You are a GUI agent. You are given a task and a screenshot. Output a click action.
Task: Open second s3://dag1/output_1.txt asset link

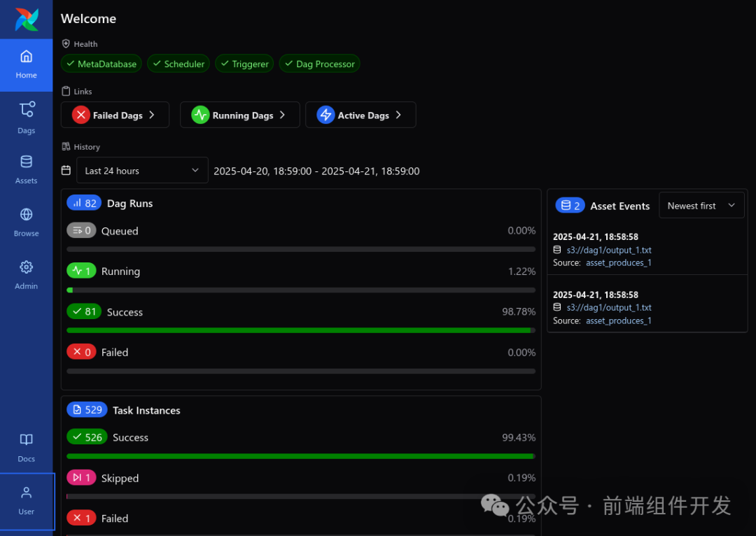click(x=609, y=307)
